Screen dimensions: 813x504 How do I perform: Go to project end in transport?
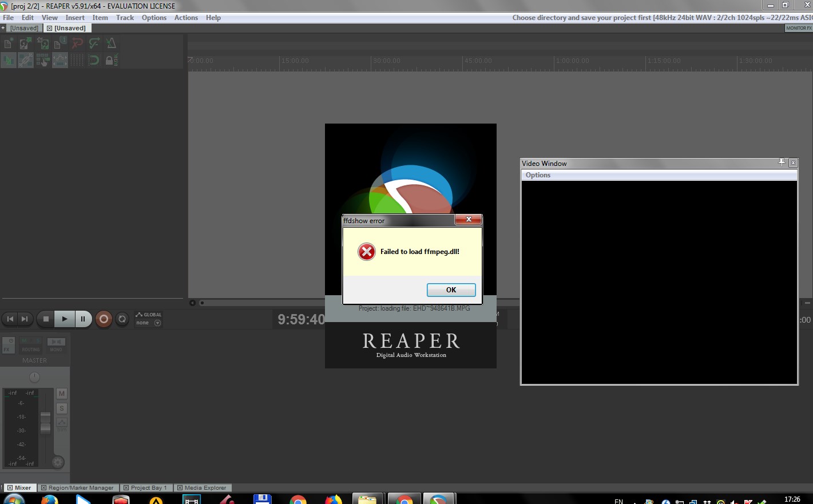click(25, 319)
